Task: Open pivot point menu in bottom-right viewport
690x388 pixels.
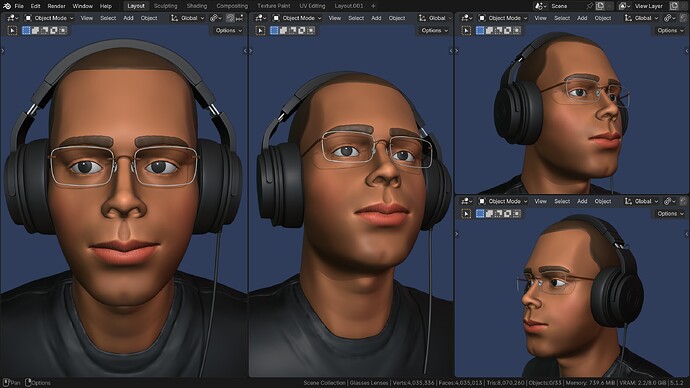Action: click(670, 201)
